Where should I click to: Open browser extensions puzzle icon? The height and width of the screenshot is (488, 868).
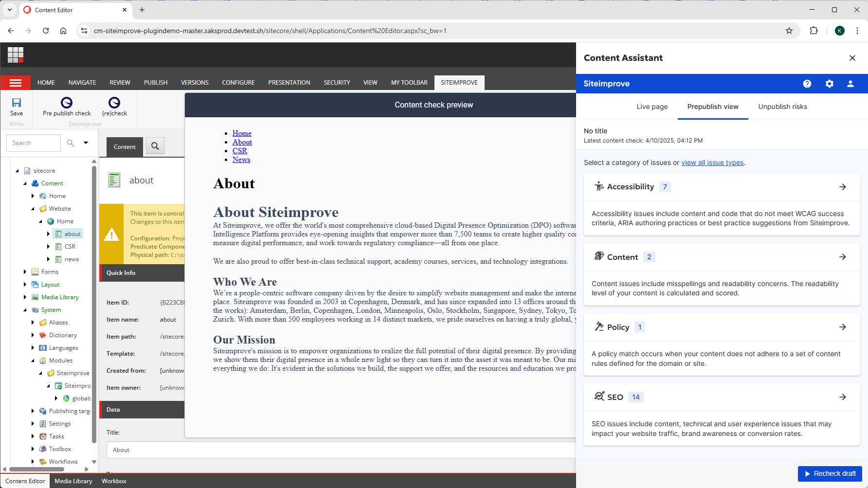[814, 31]
